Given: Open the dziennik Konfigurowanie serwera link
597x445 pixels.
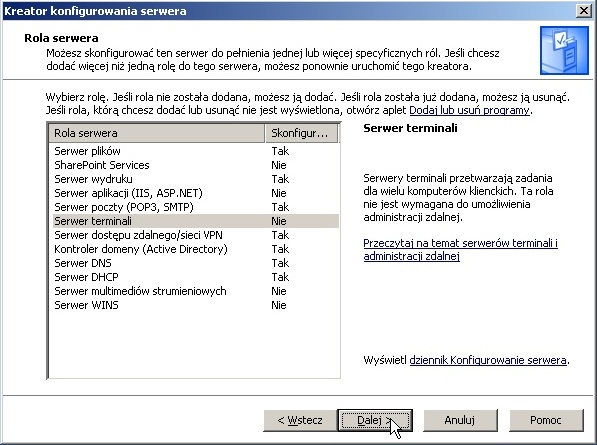Looking at the screenshot, I should tap(488, 360).
